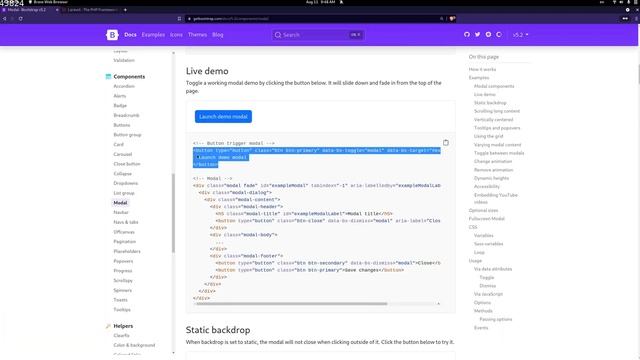
Task: Click the Components section icon in sidebar
Action: click(x=108, y=76)
